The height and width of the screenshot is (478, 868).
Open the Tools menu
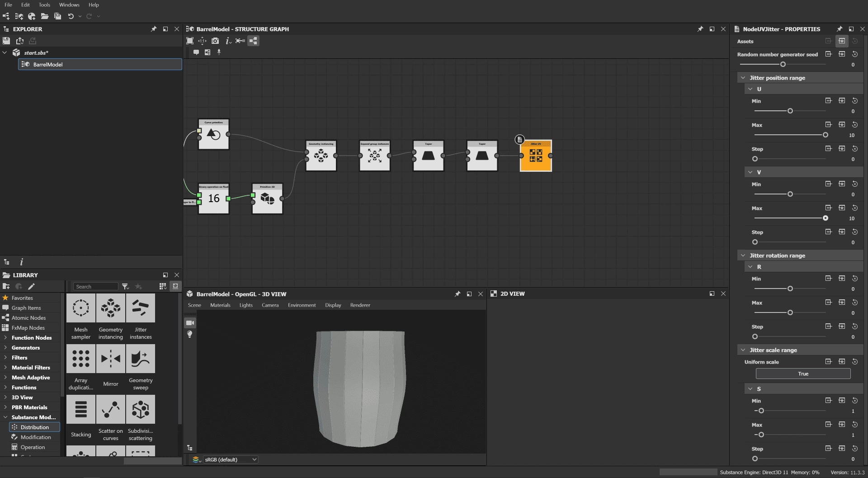coord(44,5)
